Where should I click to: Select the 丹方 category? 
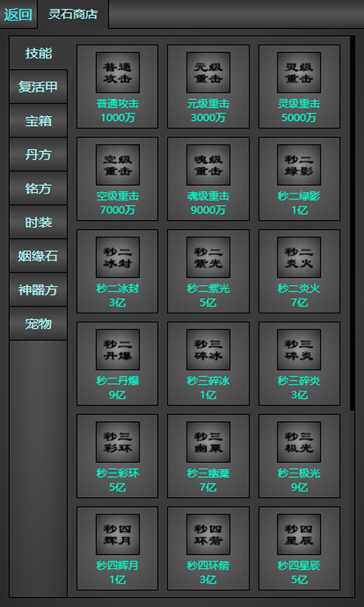click(x=38, y=155)
